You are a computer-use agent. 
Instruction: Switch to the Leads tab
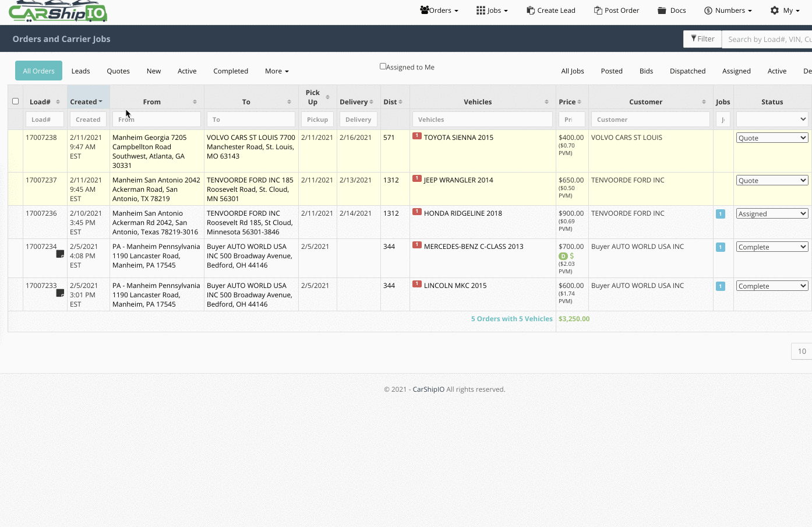[80, 71]
